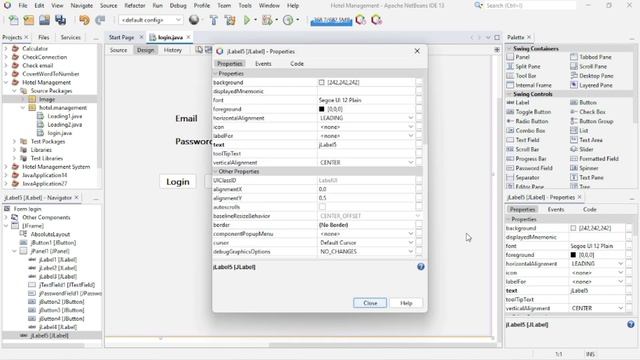Click the memory usage bar in toolbar

tap(331, 20)
